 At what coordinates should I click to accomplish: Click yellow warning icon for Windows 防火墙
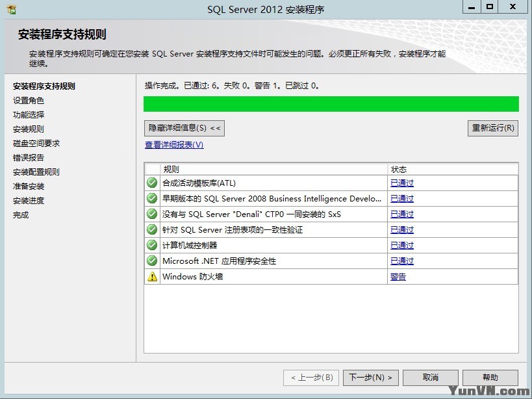pos(153,277)
